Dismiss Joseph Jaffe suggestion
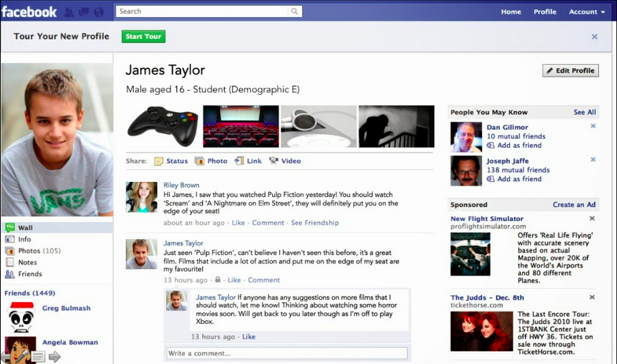This screenshot has width=617, height=364. click(x=593, y=160)
